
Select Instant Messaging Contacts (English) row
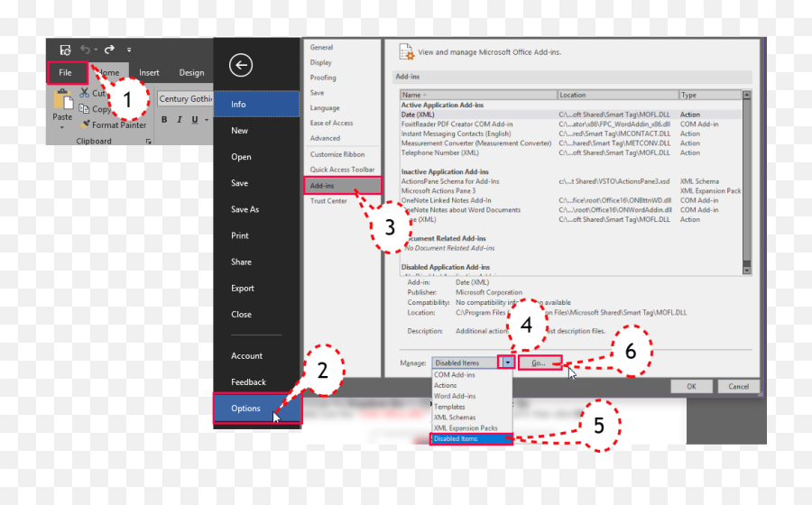[571, 133]
